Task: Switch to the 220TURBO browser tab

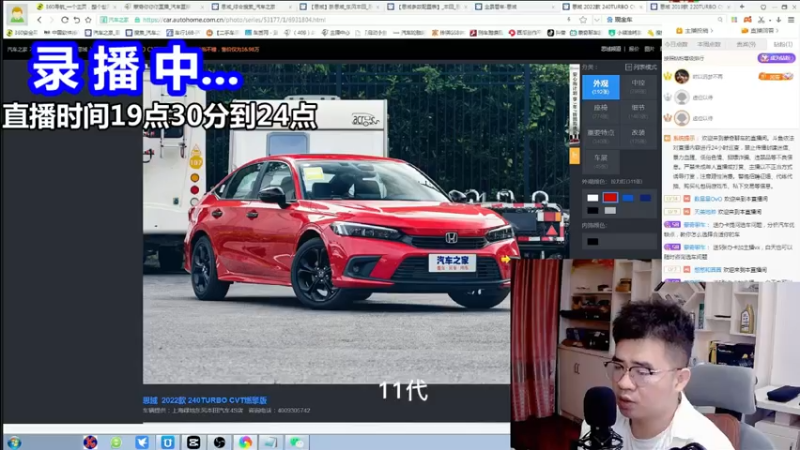Action: point(692,7)
